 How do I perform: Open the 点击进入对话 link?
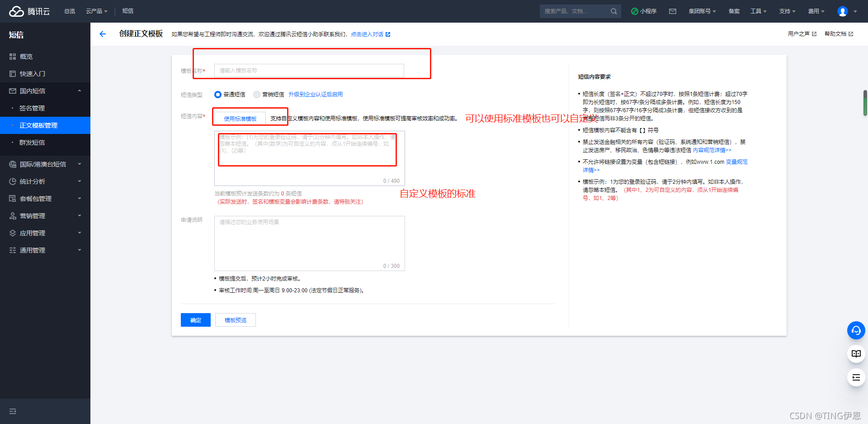(x=367, y=34)
